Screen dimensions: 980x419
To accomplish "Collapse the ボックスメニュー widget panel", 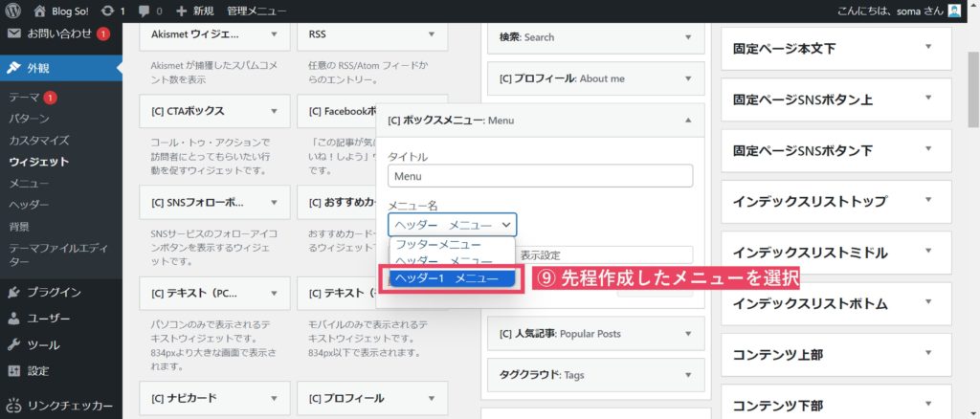I will tap(687, 121).
